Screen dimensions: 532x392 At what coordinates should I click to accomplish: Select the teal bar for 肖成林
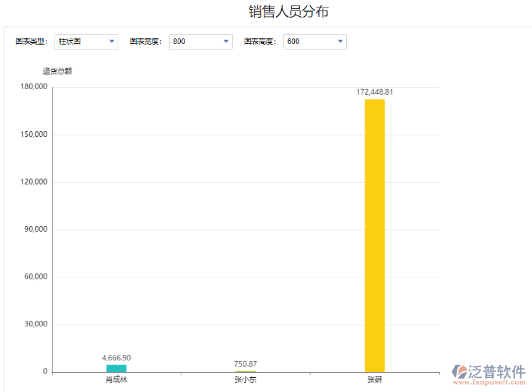[116, 367]
